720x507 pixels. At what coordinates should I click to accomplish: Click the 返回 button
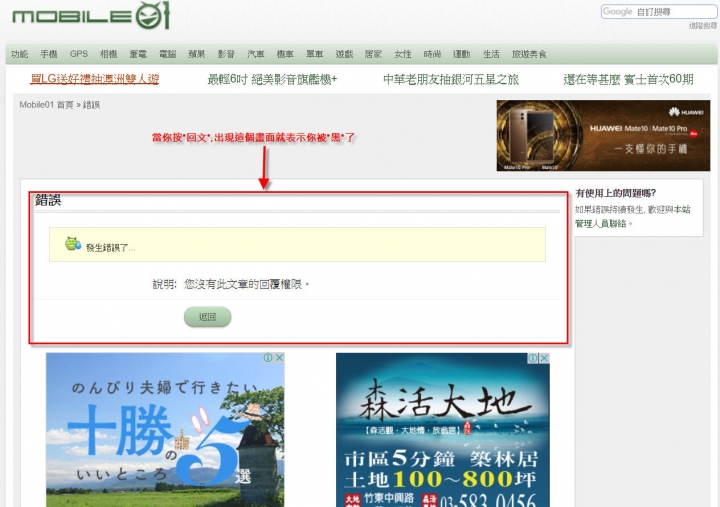coord(208,317)
